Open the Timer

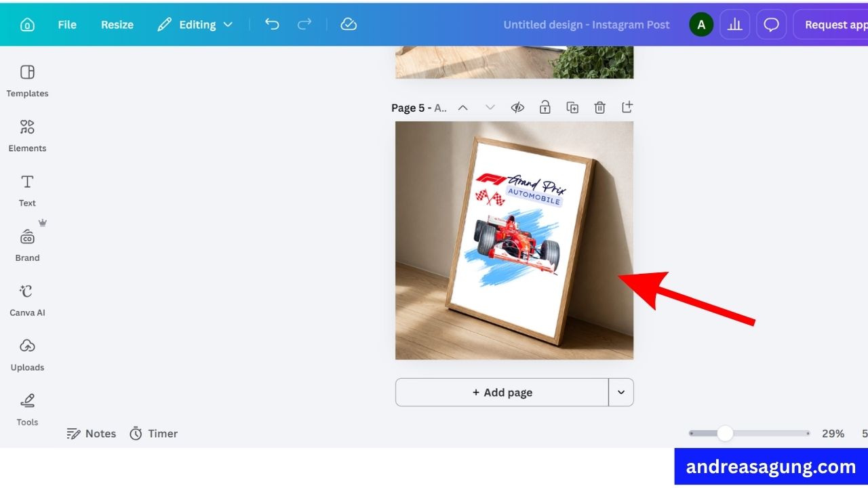click(154, 433)
